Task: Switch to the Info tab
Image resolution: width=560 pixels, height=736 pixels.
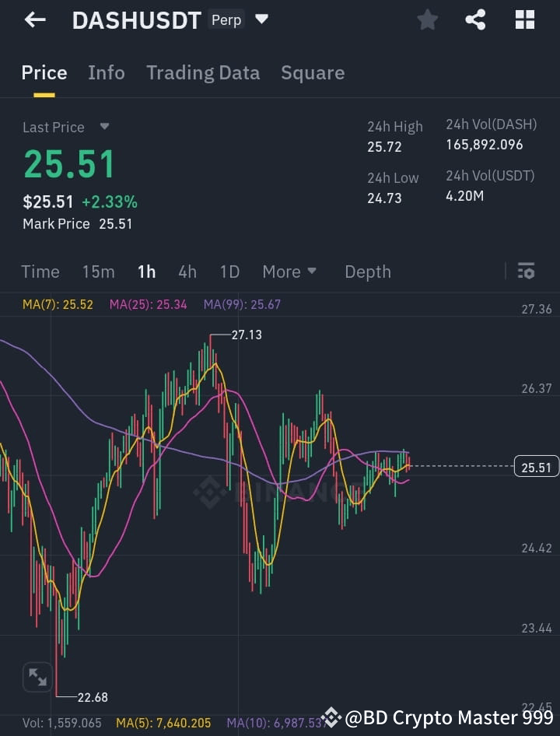Action: click(107, 72)
